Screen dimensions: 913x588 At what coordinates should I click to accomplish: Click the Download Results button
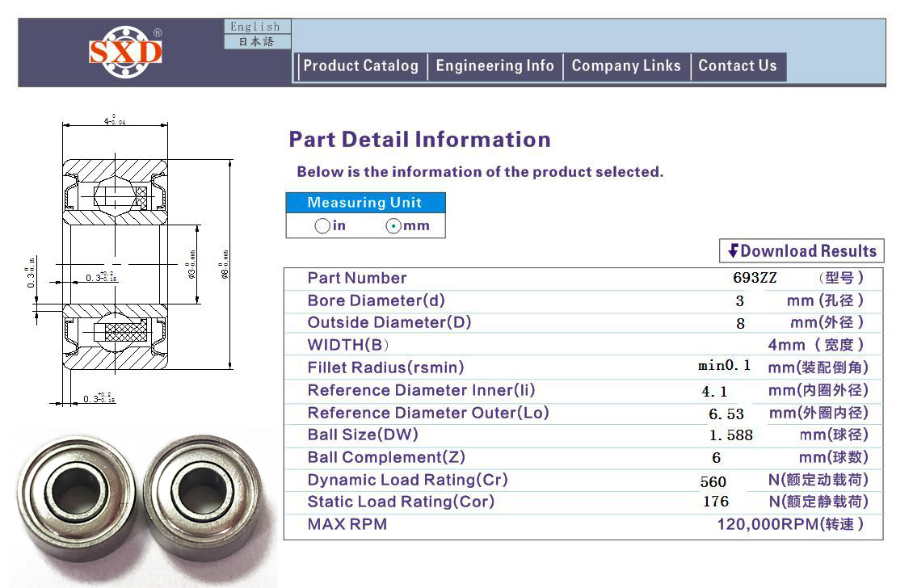[x=801, y=251]
